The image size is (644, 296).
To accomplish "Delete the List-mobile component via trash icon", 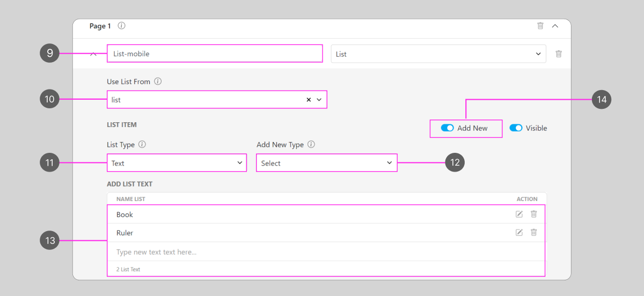I will click(x=559, y=54).
